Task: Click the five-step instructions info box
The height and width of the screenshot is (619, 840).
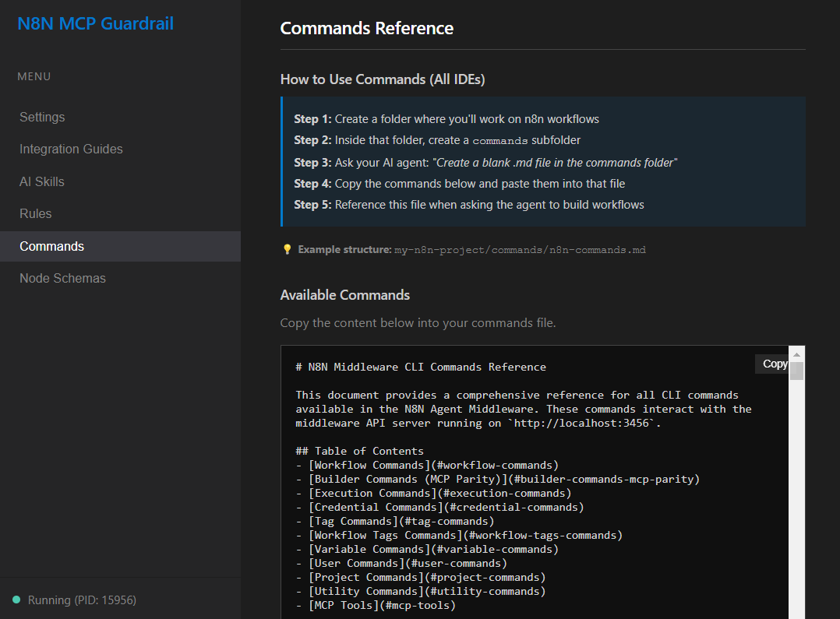Action: [x=543, y=161]
